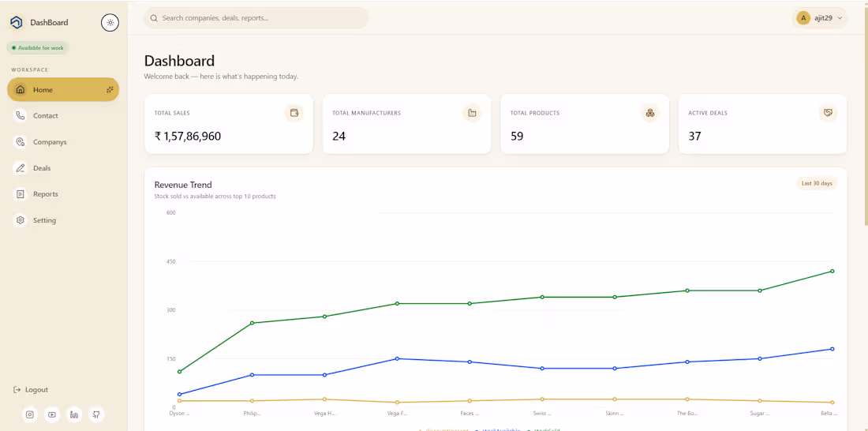
Task: Click the Total Products boxes icon
Action: pyautogui.click(x=650, y=113)
